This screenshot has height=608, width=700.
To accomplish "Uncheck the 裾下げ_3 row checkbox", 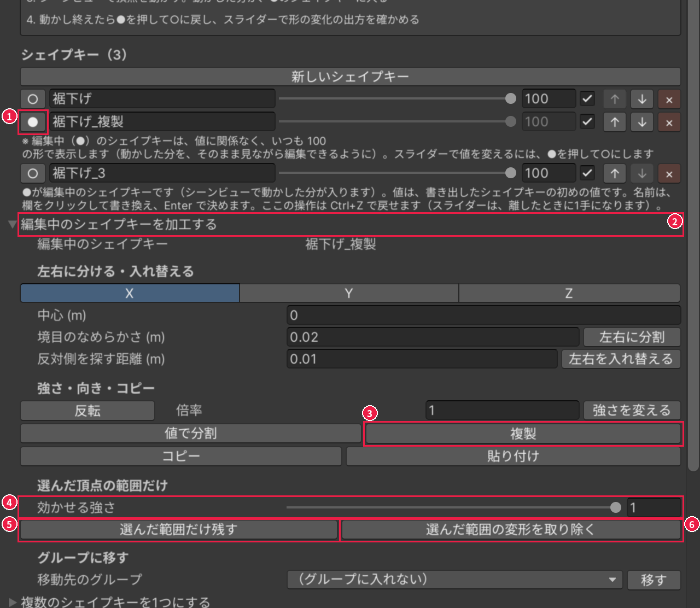I will coord(587,173).
